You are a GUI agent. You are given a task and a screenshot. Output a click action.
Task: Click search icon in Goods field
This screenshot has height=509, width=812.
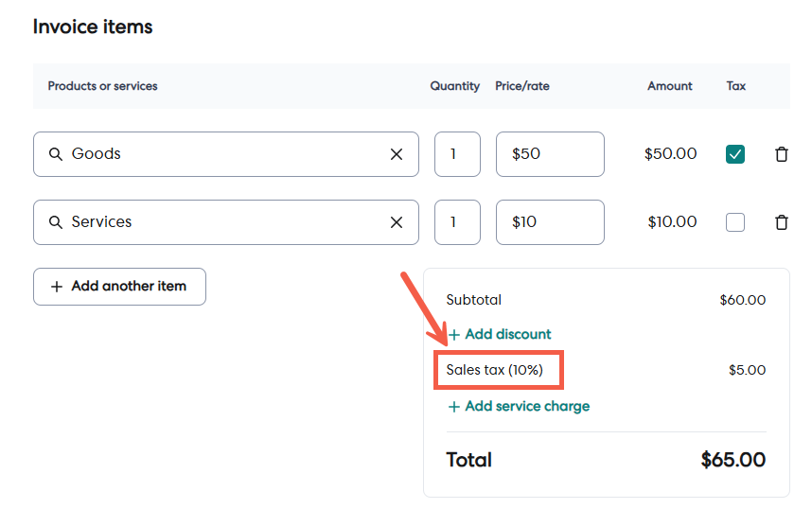[x=55, y=154]
